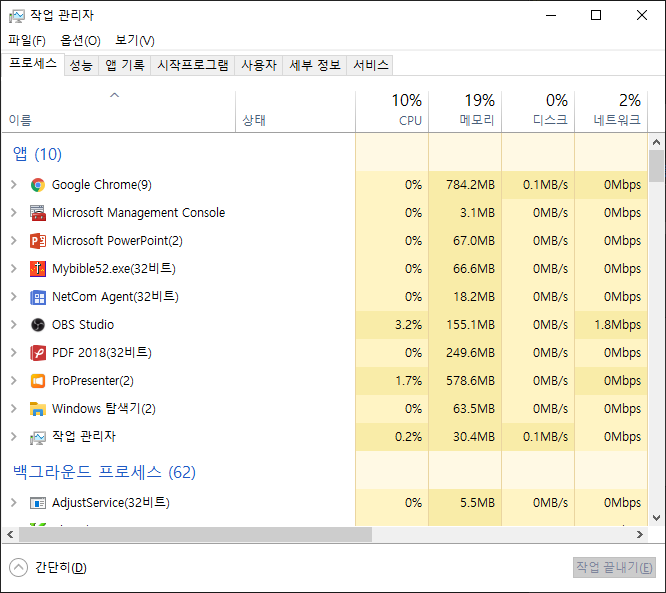Expand the NetCom Agent row
This screenshot has height=593, width=666.
(x=14, y=296)
